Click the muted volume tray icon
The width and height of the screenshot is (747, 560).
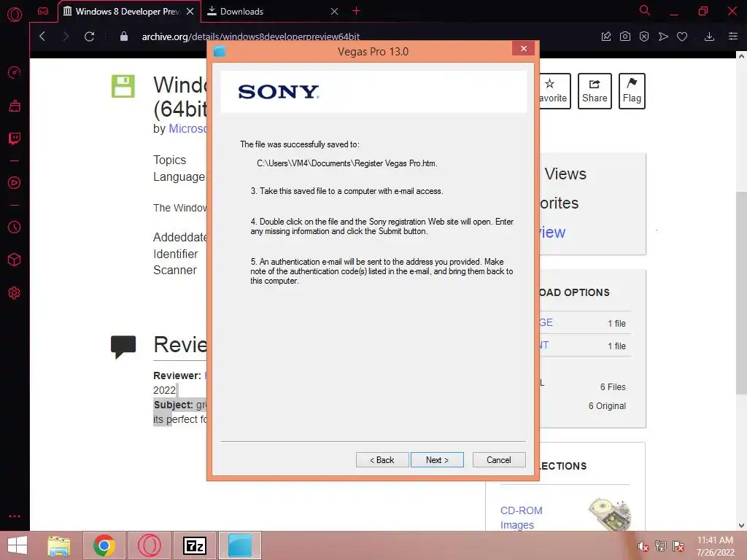coord(643,546)
